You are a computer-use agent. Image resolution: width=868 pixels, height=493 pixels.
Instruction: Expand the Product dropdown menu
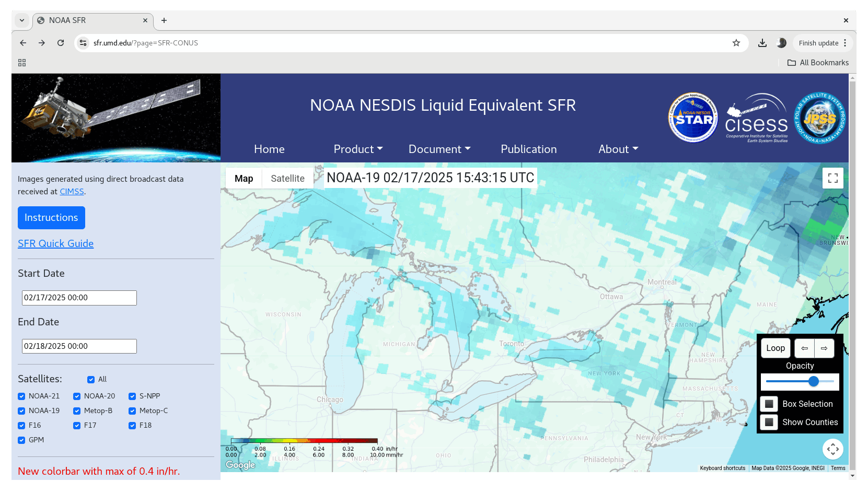click(358, 149)
